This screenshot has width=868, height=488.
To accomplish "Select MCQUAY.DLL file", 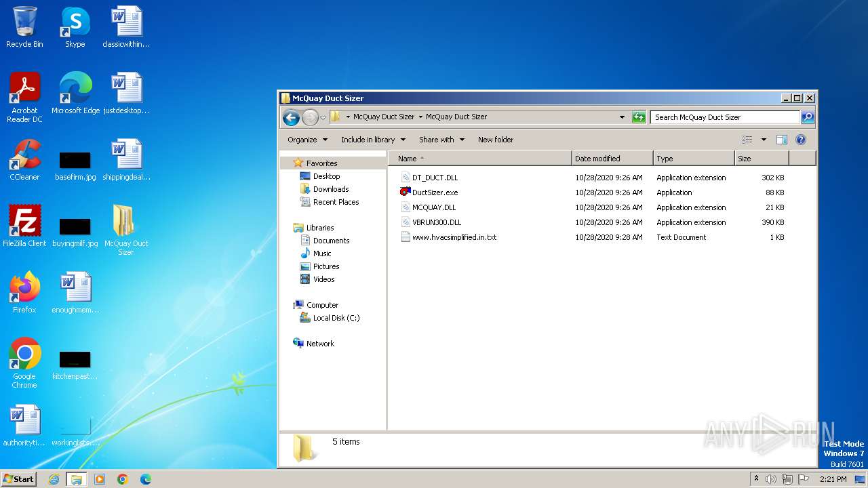I will pyautogui.click(x=434, y=207).
